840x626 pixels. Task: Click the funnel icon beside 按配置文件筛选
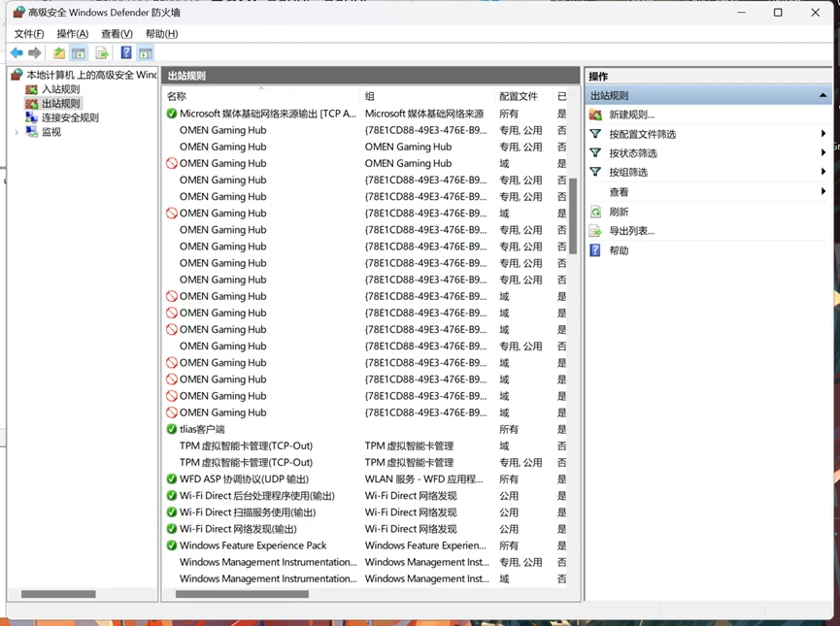595,134
